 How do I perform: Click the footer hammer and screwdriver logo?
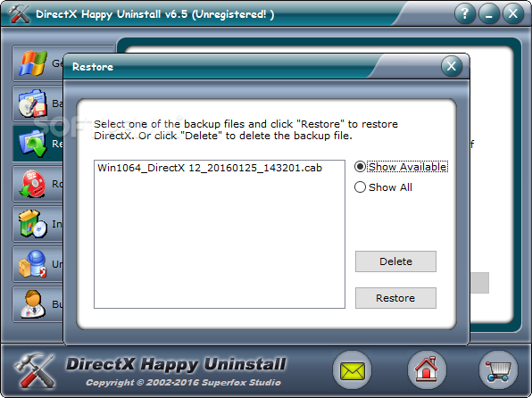tap(34, 371)
